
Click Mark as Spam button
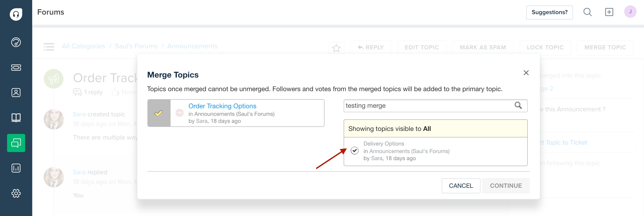click(x=483, y=47)
